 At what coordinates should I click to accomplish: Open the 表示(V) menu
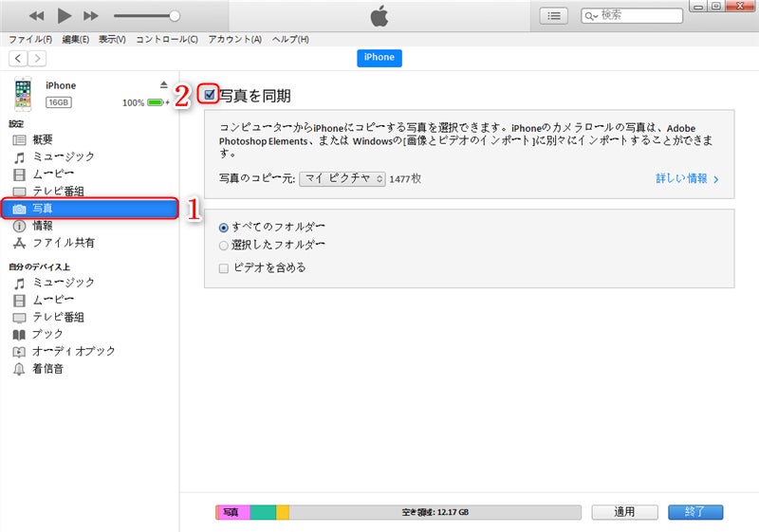pos(112,39)
